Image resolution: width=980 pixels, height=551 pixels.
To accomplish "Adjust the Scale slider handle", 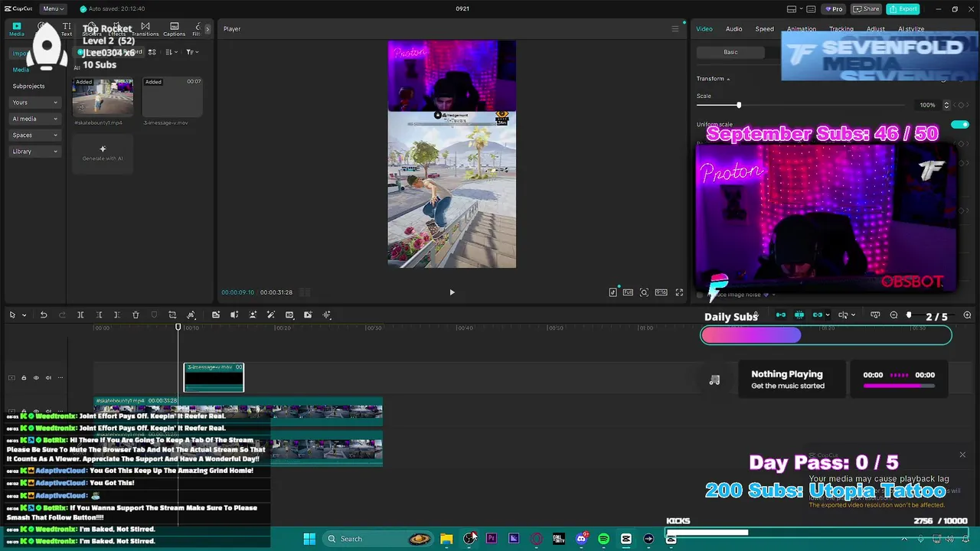I will (x=739, y=105).
